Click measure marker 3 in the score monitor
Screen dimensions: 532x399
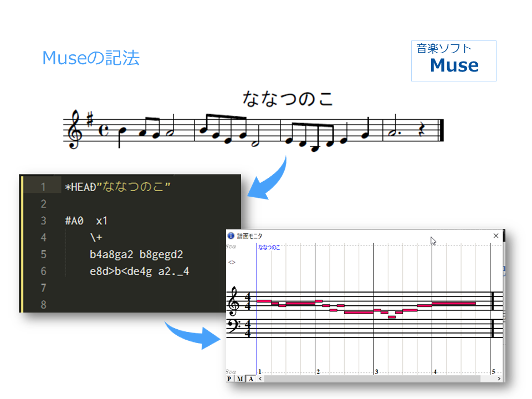[377, 371]
